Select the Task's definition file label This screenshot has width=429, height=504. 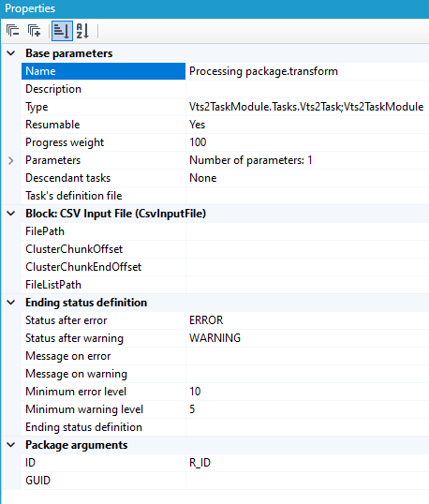pyautogui.click(x=74, y=196)
